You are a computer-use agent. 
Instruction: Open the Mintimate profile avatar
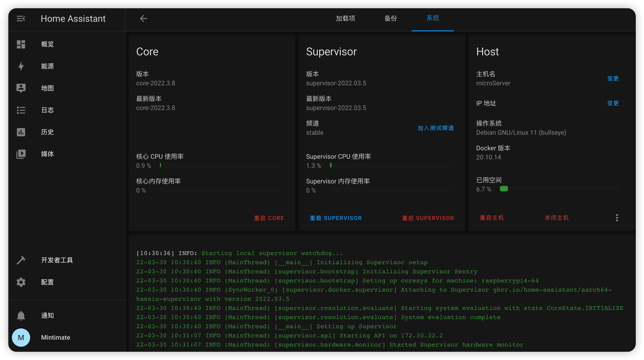point(21,337)
